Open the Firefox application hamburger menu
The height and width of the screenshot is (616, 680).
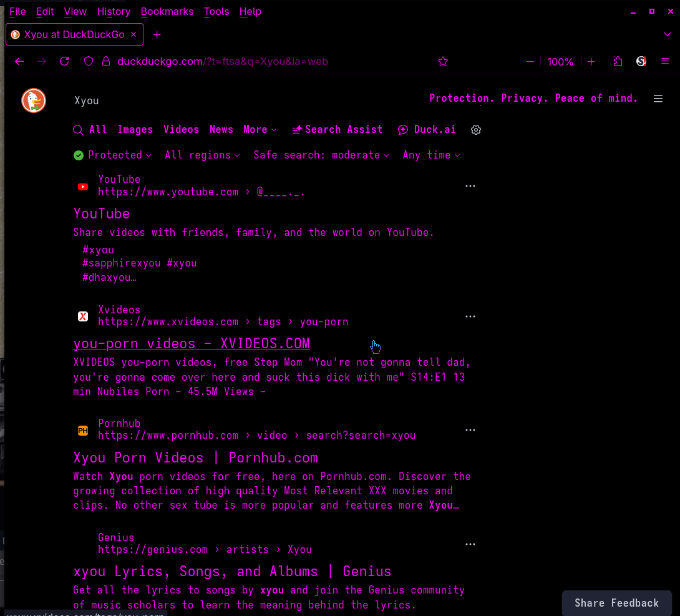point(665,61)
